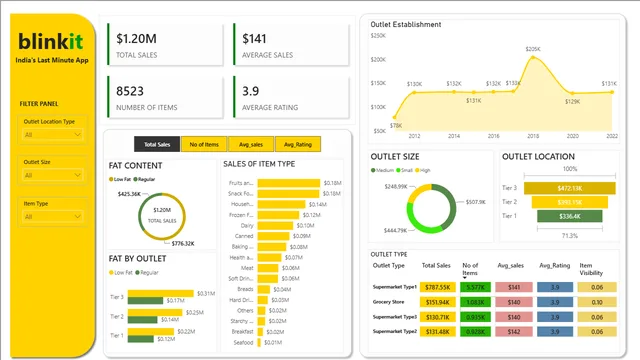Image resolution: width=640 pixels, height=360 pixels.
Task: Click the $425.36K fat content label
Action: pyautogui.click(x=129, y=194)
